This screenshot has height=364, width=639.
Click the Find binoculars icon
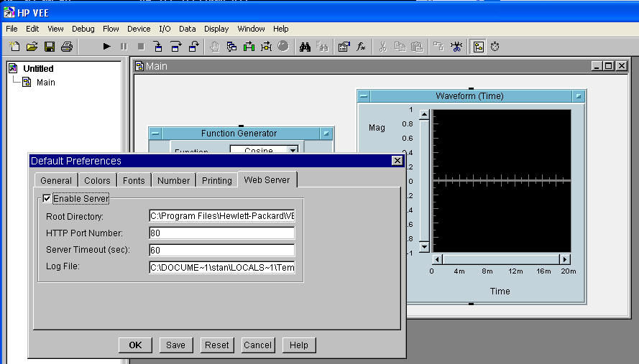pyautogui.click(x=305, y=47)
